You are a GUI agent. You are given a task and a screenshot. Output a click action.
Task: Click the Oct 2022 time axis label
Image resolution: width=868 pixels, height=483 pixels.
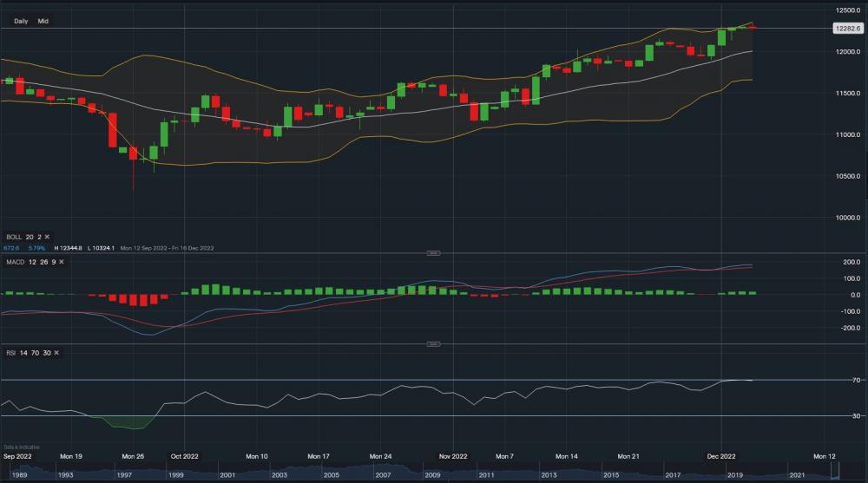click(x=184, y=455)
